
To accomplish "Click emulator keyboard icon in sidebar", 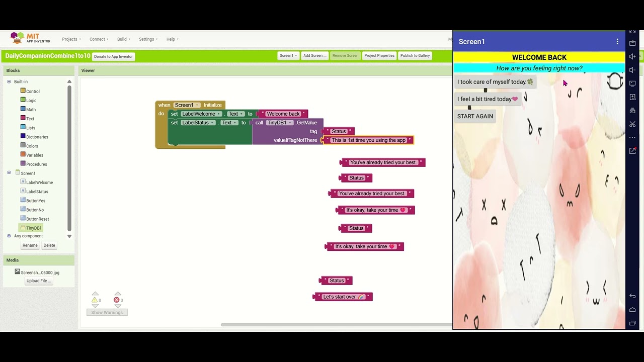I will (632, 43).
